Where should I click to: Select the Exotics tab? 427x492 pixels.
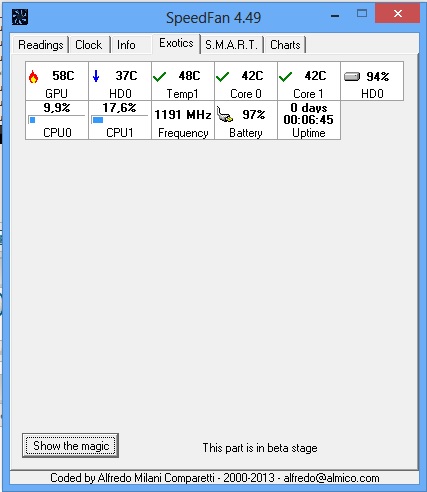coord(176,43)
